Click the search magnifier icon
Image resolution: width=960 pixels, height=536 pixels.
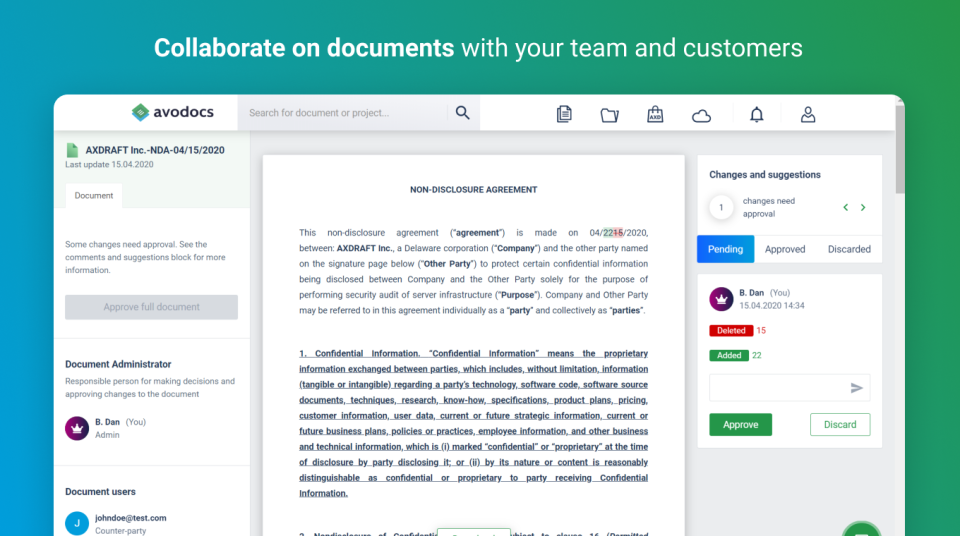coord(462,113)
